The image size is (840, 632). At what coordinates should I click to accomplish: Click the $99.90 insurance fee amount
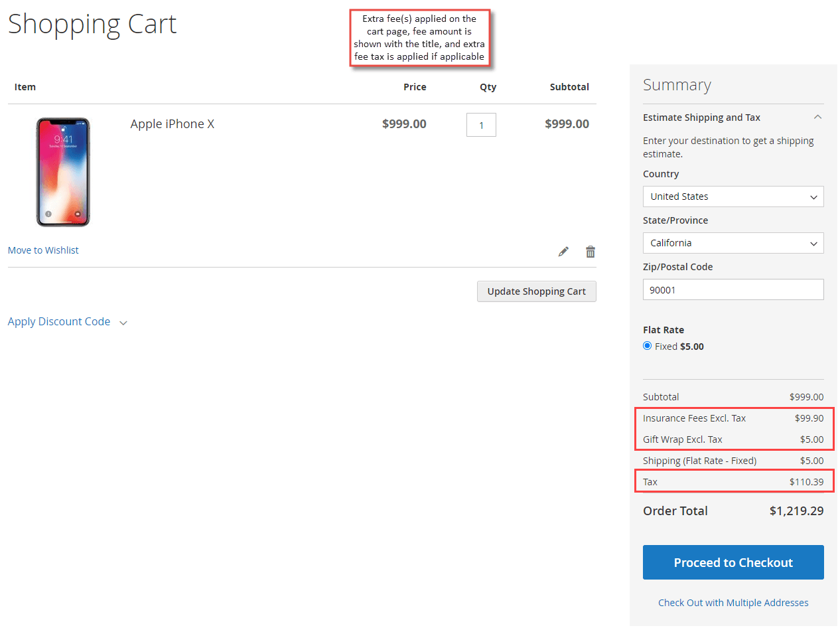pyautogui.click(x=809, y=418)
